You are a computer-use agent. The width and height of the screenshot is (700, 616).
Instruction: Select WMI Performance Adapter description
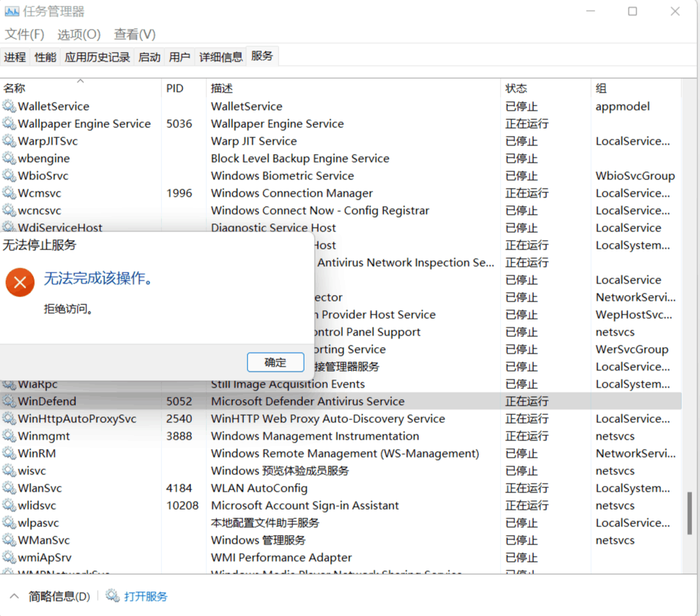[281, 557]
